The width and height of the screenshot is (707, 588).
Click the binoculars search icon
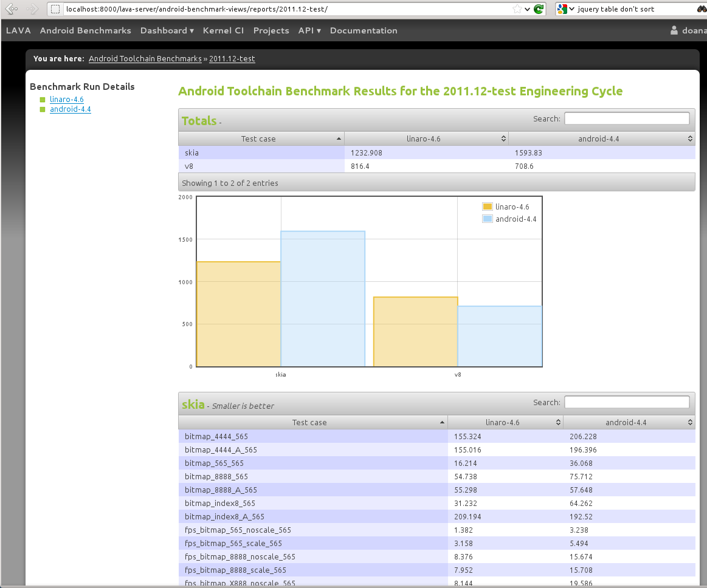698,9
